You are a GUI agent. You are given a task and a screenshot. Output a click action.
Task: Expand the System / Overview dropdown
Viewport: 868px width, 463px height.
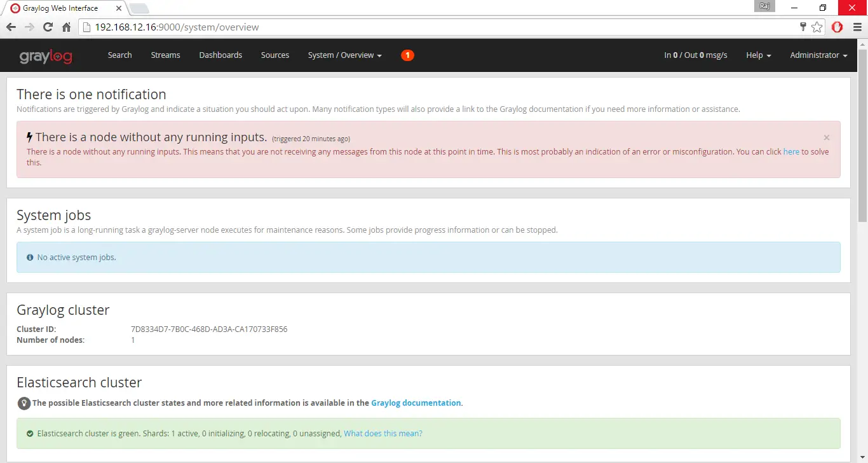point(345,55)
